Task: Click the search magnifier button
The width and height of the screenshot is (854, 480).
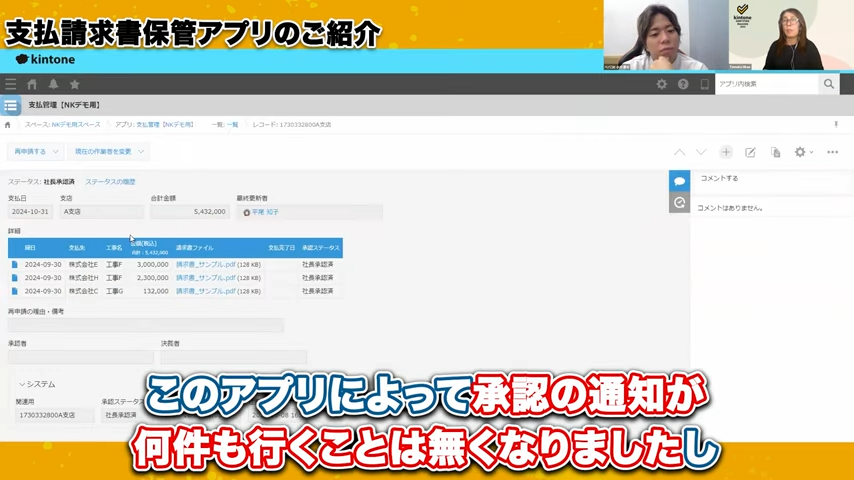Action: click(829, 84)
